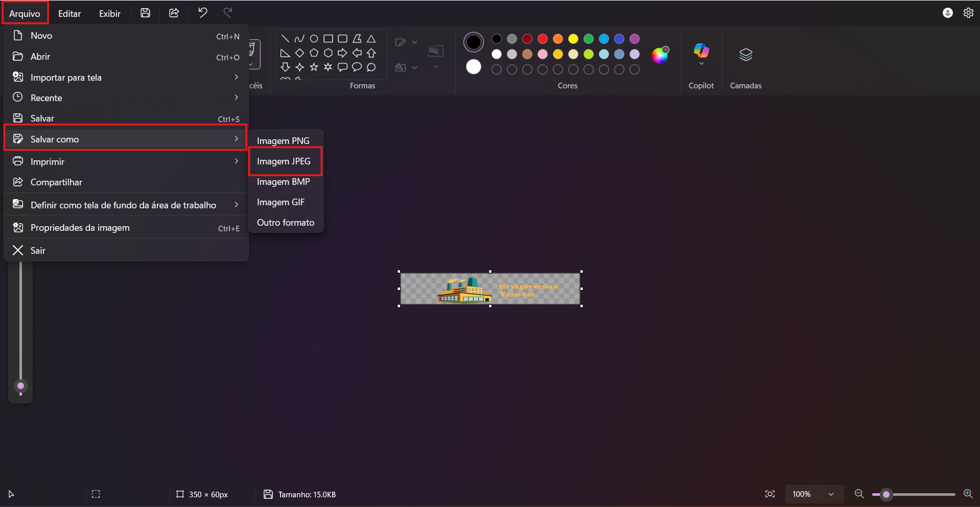Click Compartilhar in the menu

pyautogui.click(x=126, y=182)
